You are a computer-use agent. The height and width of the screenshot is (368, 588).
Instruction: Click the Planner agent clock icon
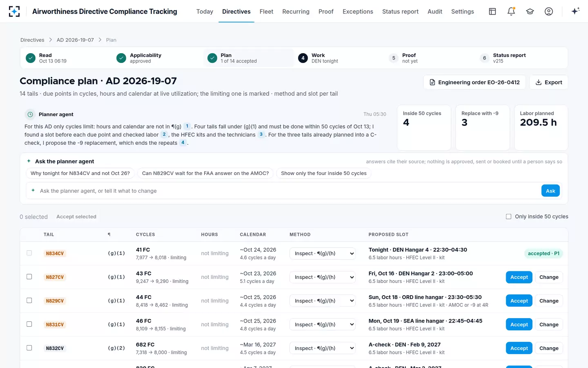tap(30, 114)
